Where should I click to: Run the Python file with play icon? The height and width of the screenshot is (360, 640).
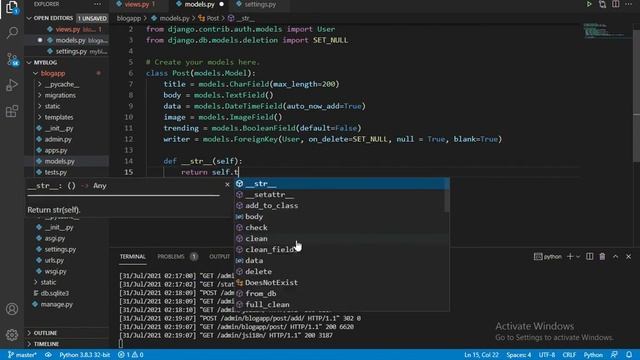tap(589, 4)
